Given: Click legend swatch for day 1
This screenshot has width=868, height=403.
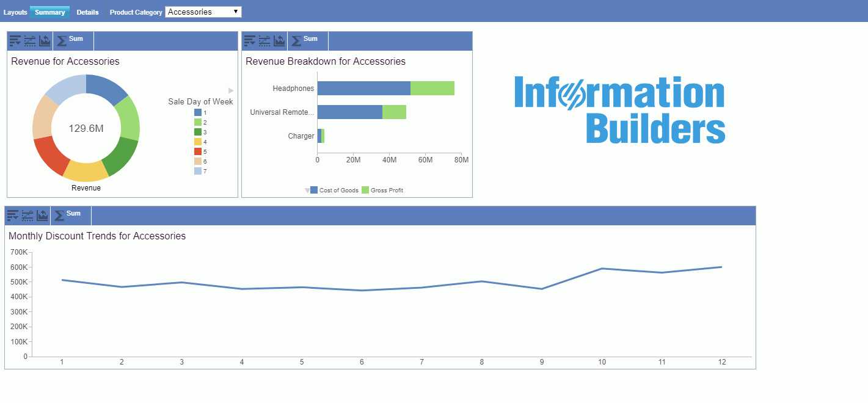Looking at the screenshot, I should (198, 113).
